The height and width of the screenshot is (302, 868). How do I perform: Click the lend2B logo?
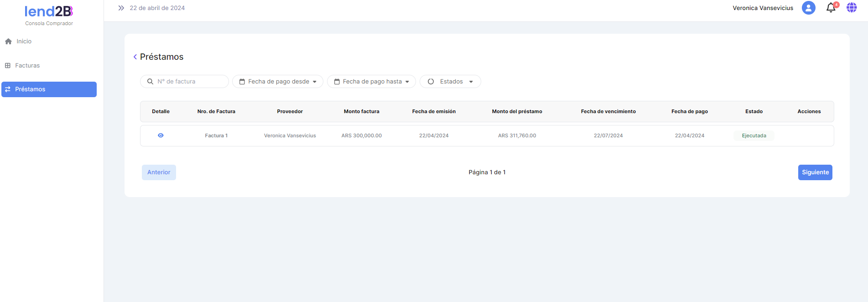pos(49,11)
